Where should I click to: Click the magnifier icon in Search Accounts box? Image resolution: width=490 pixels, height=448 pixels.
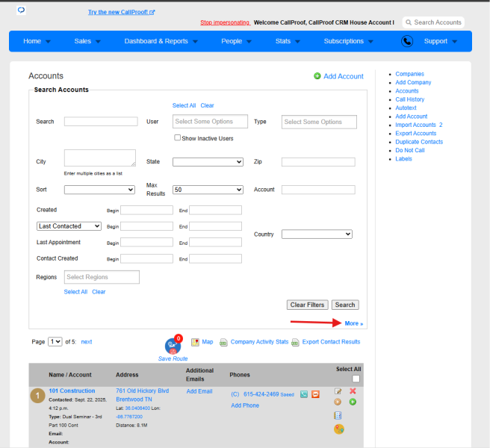[x=408, y=22]
